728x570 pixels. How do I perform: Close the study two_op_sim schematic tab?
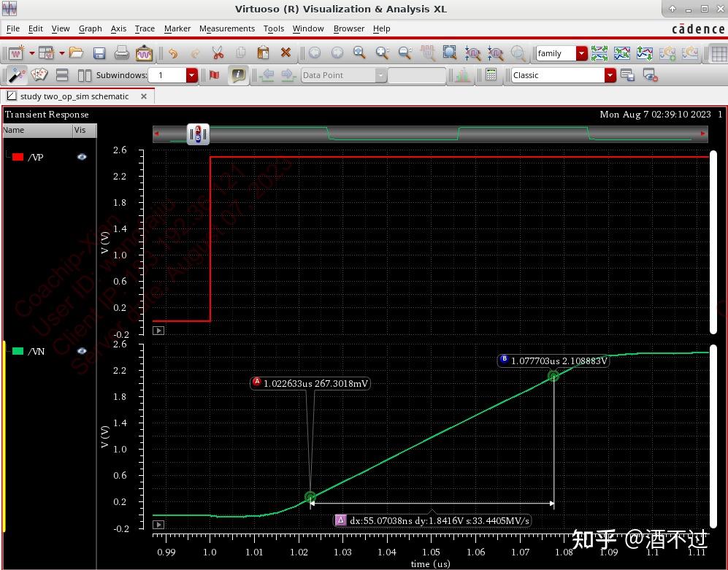click(144, 96)
